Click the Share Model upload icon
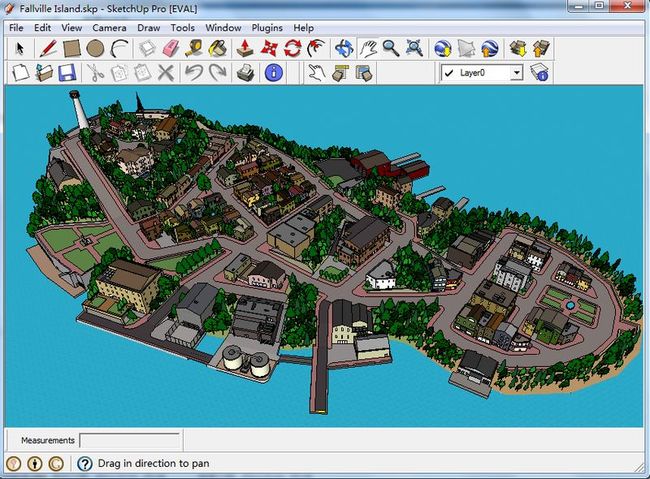 pyautogui.click(x=541, y=49)
